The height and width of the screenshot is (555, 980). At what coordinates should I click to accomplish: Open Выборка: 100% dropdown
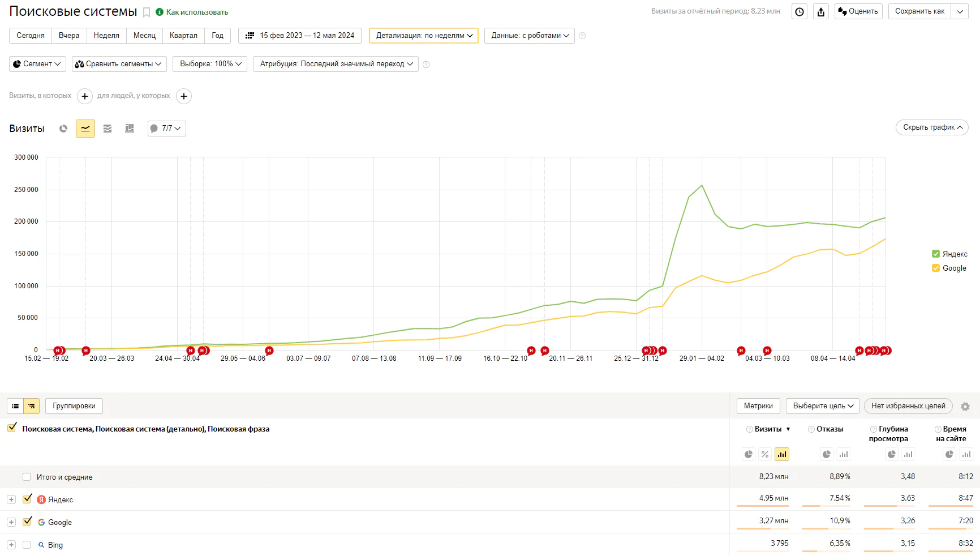210,64
